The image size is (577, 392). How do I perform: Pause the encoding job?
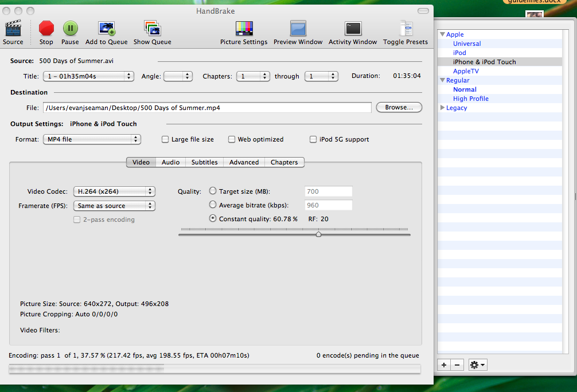point(71,28)
